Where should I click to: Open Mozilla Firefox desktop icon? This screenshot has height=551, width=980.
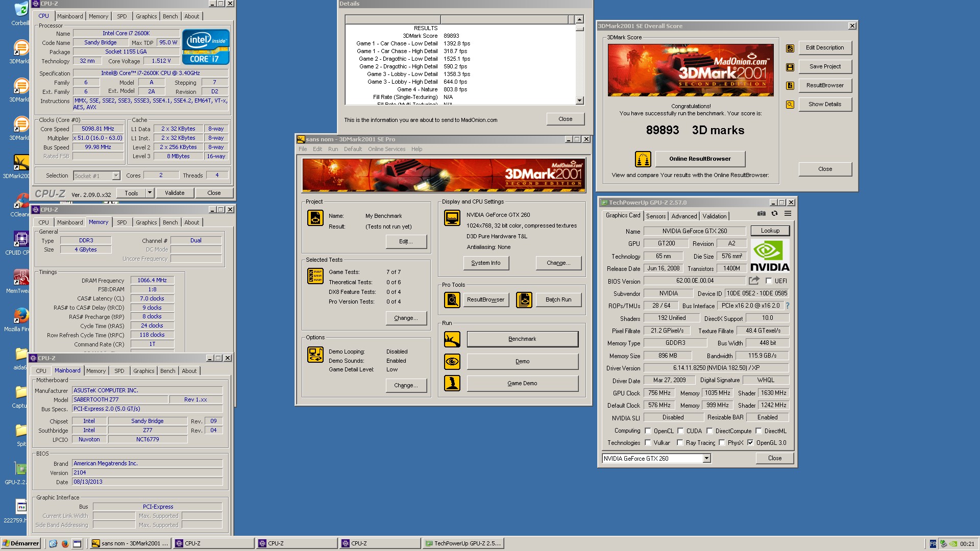pos(21,316)
